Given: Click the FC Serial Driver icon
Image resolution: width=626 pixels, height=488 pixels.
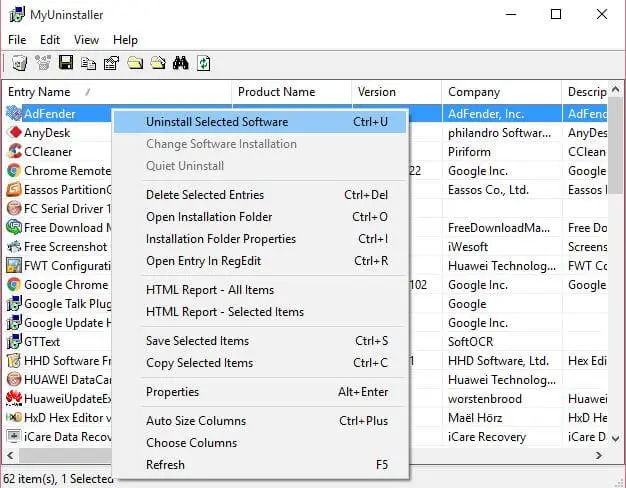Looking at the screenshot, I should pyautogui.click(x=14, y=208).
